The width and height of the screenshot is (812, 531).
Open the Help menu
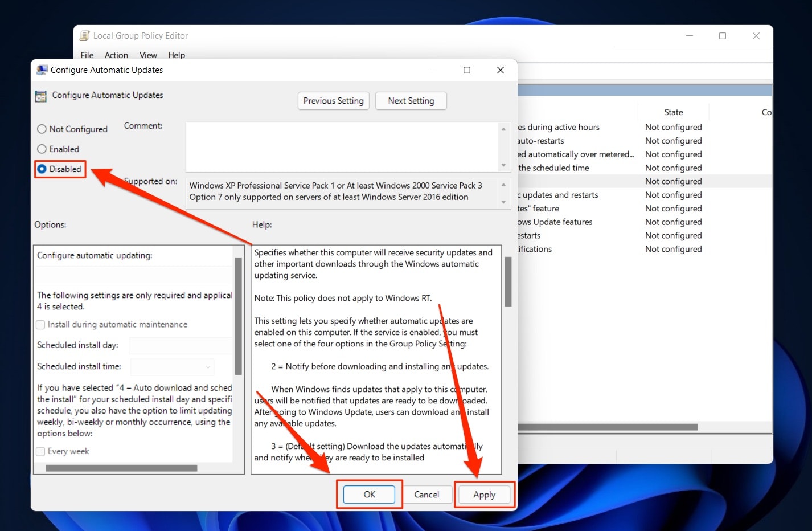(177, 55)
